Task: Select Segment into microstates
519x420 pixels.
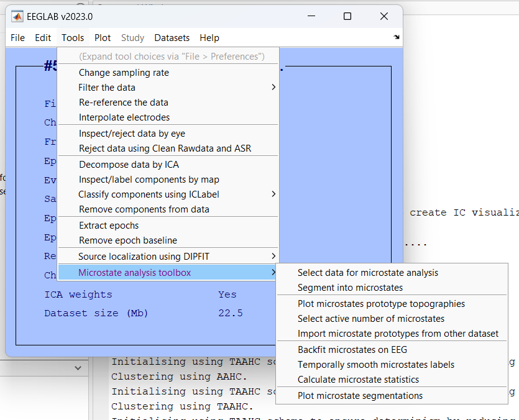Action: [x=350, y=288]
